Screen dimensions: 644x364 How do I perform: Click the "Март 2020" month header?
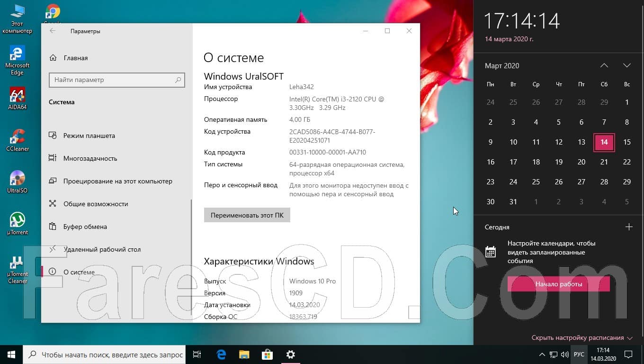(502, 66)
